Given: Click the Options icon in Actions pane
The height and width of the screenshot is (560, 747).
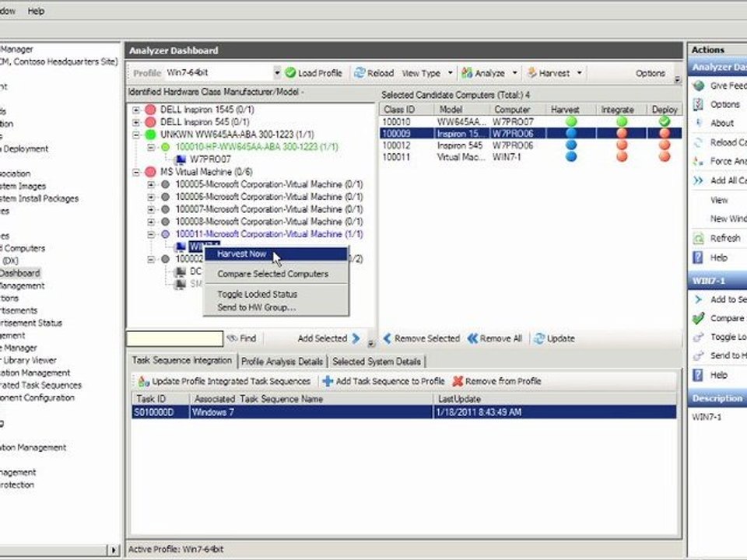Looking at the screenshot, I should (699, 104).
